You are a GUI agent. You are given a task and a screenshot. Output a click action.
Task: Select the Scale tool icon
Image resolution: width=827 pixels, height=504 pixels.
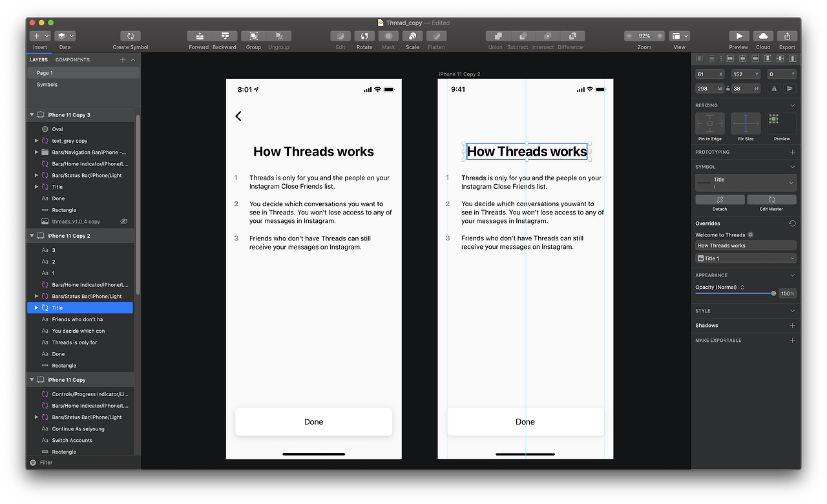pyautogui.click(x=412, y=36)
